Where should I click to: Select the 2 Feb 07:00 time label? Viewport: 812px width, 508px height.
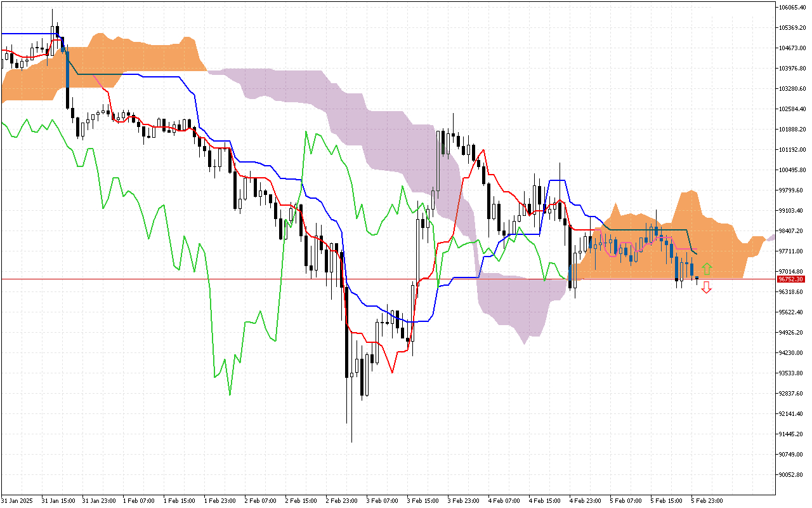point(261,500)
